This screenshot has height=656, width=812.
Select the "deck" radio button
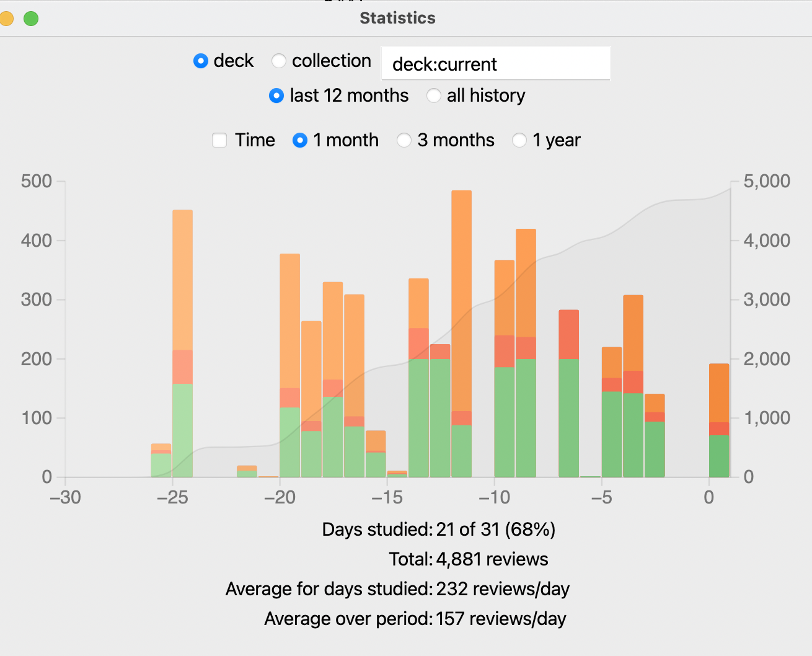[x=201, y=61]
